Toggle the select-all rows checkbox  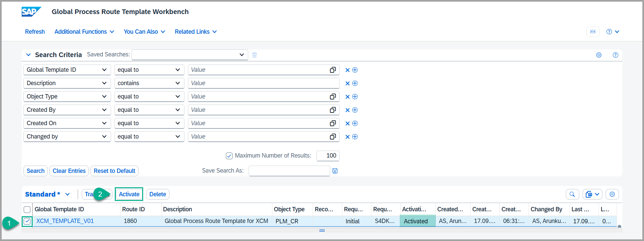point(27,210)
